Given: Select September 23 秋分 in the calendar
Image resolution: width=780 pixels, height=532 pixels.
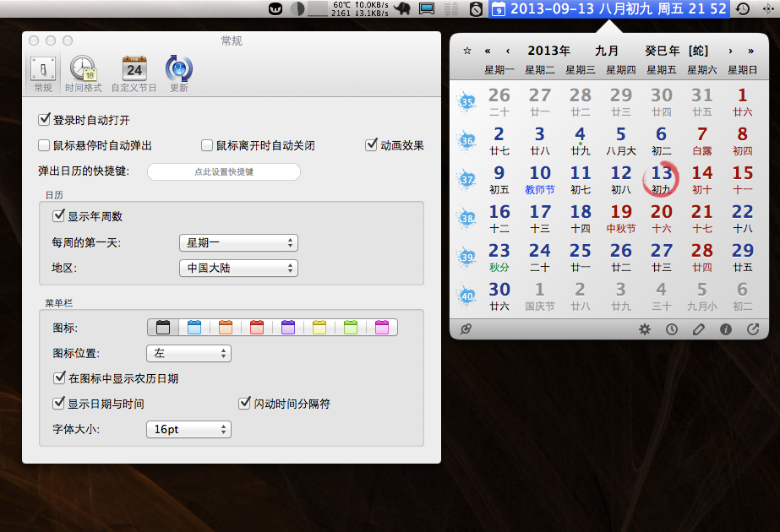Looking at the screenshot, I should (x=499, y=258).
